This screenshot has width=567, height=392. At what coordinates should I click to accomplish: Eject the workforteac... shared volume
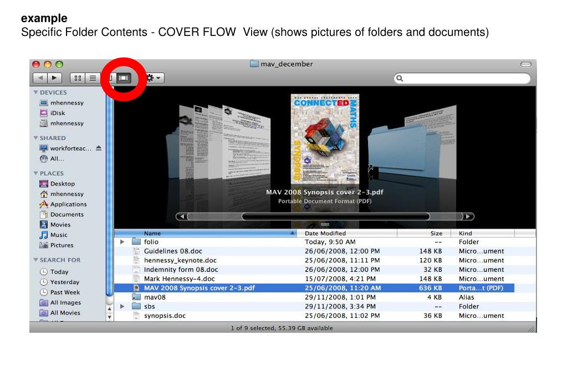click(x=99, y=148)
